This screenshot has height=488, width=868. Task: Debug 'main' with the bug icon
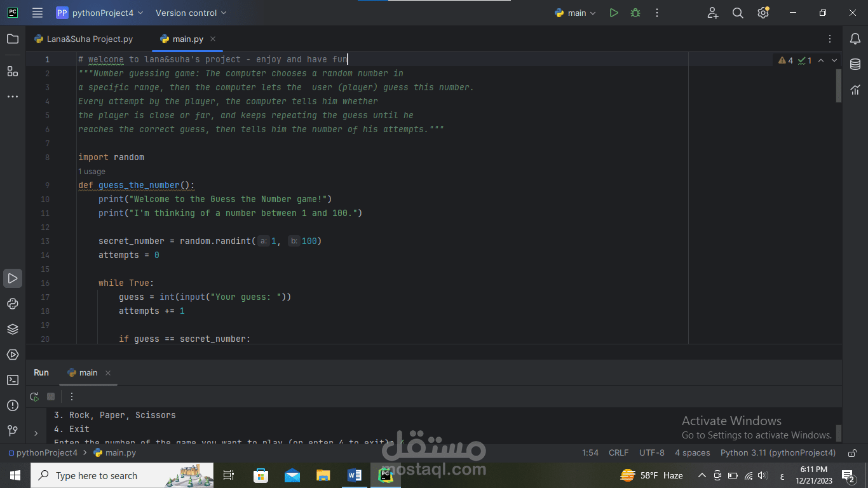coord(635,13)
